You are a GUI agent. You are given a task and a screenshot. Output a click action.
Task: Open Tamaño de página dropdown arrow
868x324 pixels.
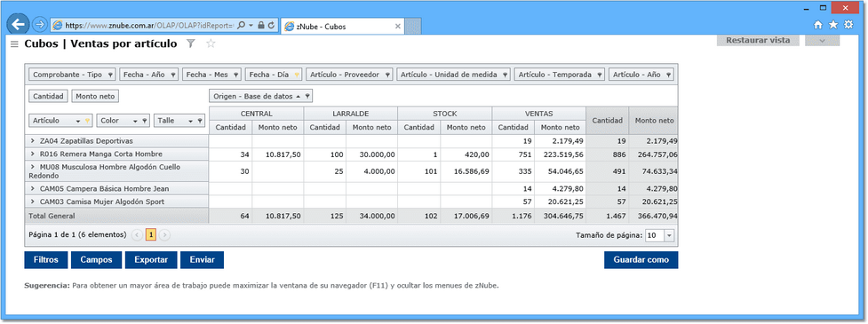[x=669, y=235]
